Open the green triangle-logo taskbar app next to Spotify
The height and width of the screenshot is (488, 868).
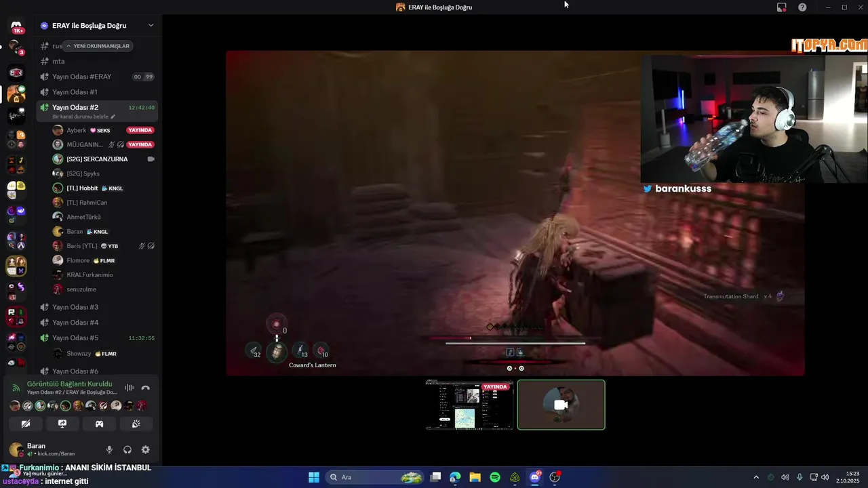[515, 477]
